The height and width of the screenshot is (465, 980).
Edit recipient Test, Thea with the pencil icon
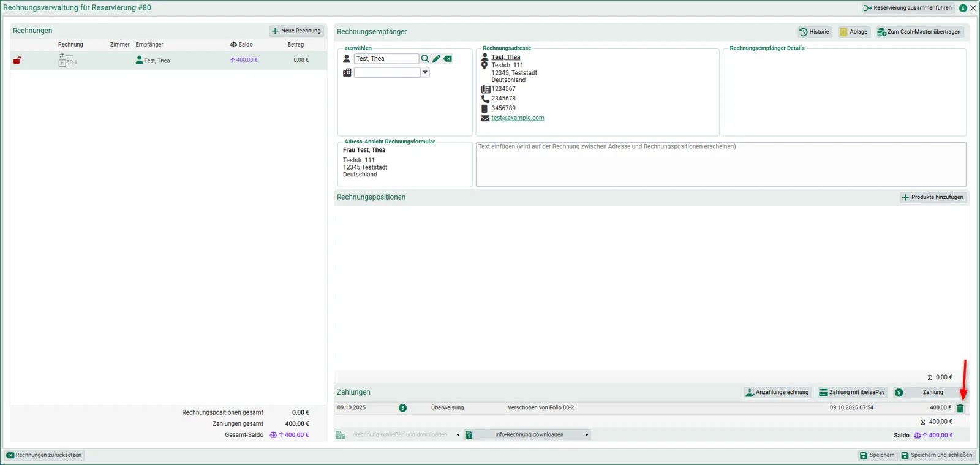point(437,59)
